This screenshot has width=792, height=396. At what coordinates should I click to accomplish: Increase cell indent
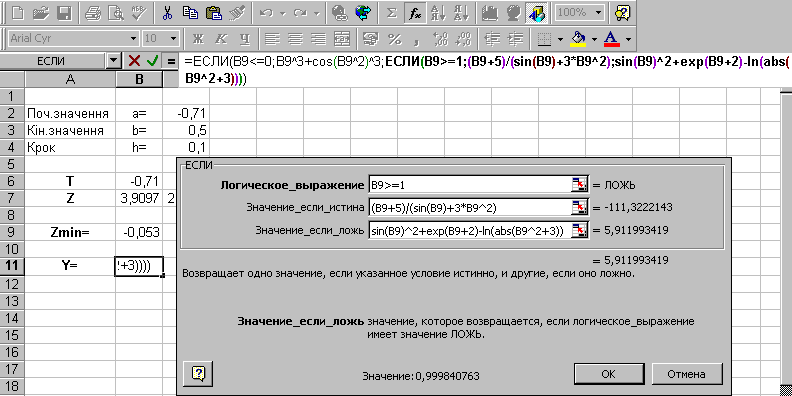(x=515, y=38)
